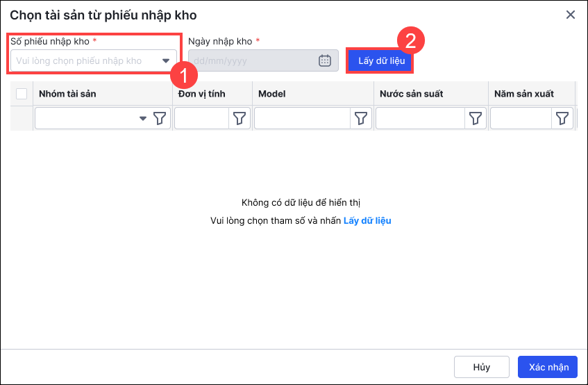This screenshot has height=385, width=588.
Task: Select the Nước sản xuất filter input
Action: point(420,119)
